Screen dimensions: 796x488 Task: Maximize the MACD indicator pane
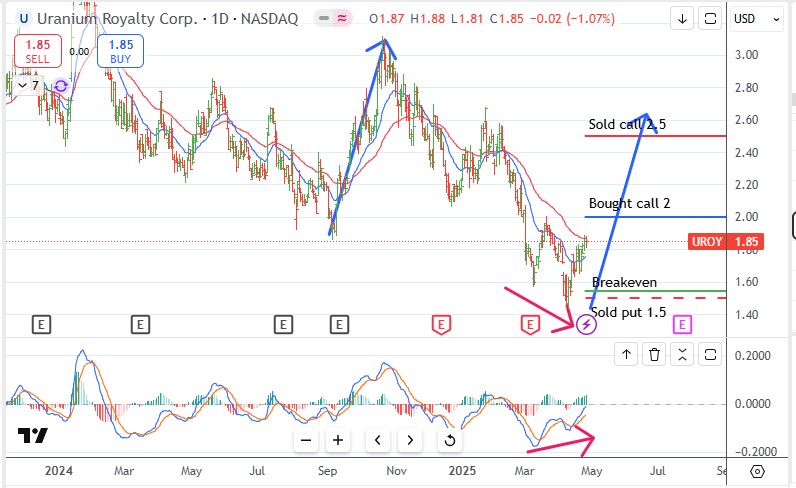tap(710, 354)
